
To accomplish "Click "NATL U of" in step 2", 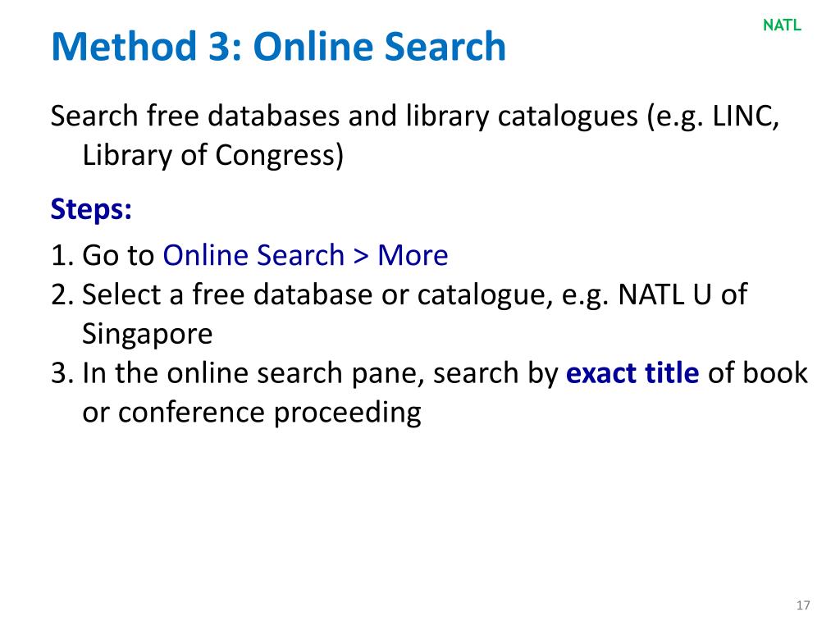I will (x=682, y=294).
